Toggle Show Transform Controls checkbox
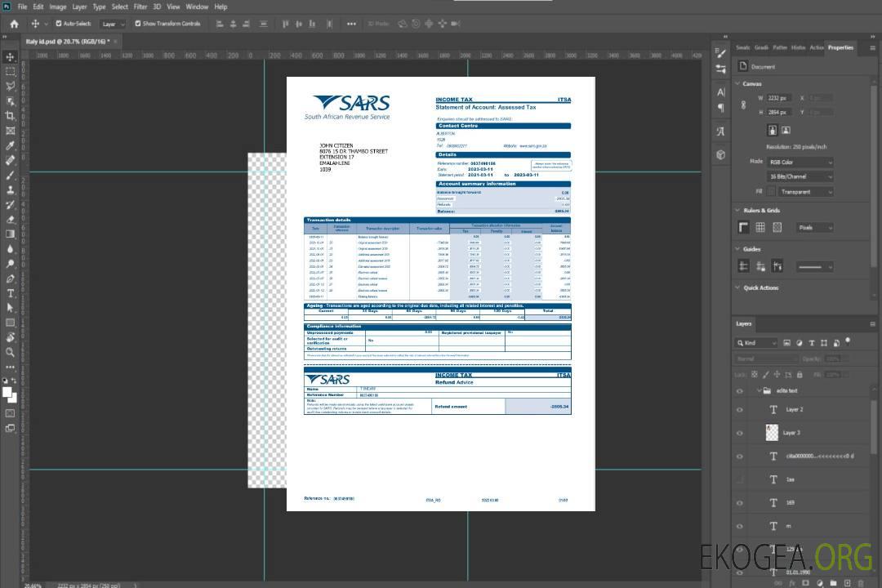This screenshot has height=588, width=882. tap(138, 24)
